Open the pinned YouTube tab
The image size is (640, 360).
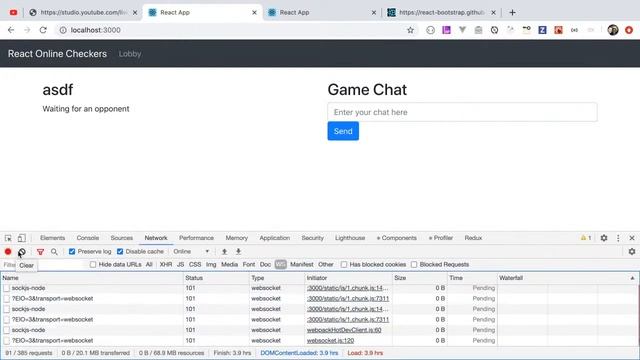(x=13, y=12)
